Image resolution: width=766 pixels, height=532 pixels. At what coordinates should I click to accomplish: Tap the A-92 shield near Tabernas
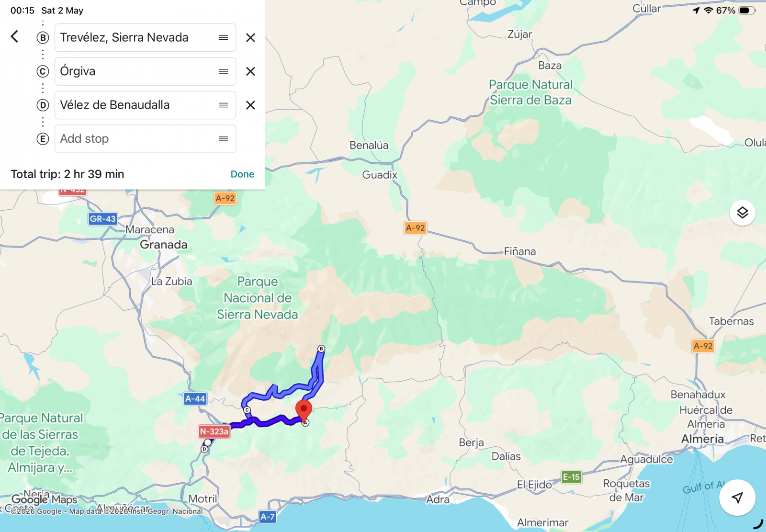point(703,346)
